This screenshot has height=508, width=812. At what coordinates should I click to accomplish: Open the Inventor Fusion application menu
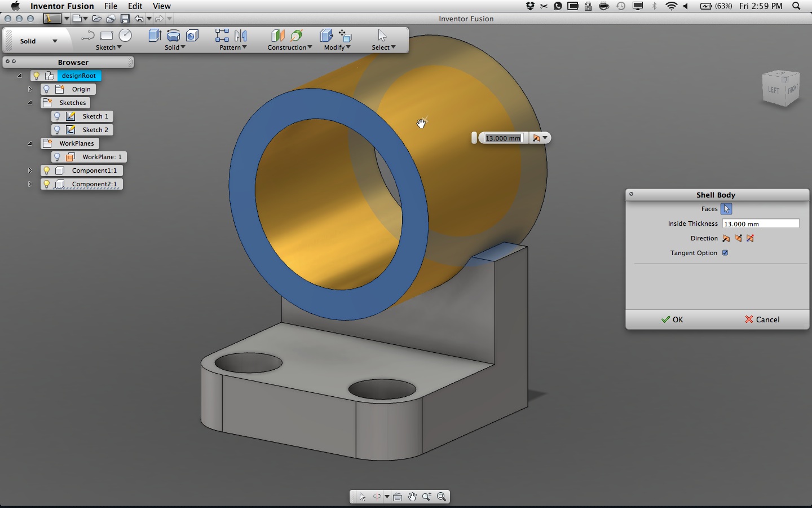62,6
